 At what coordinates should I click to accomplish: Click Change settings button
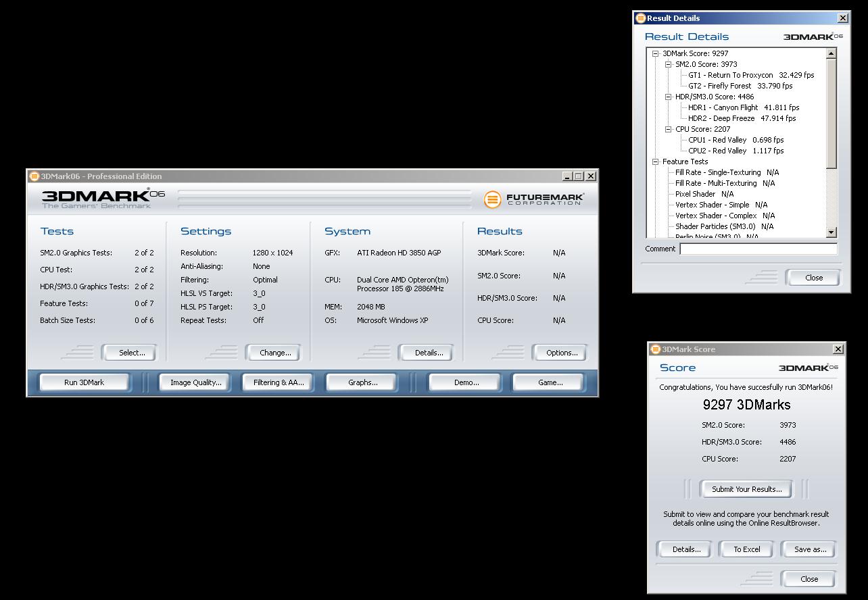[275, 353]
